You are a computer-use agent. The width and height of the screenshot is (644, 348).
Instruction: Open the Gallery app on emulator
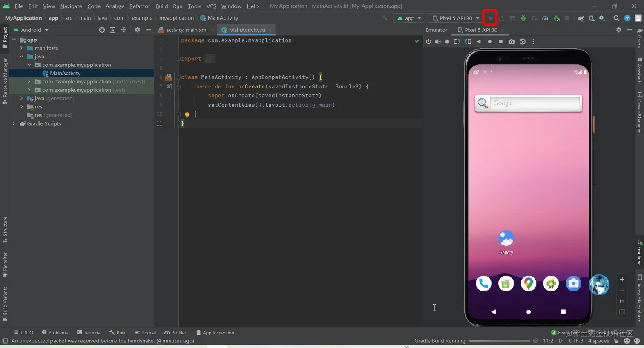(506, 242)
